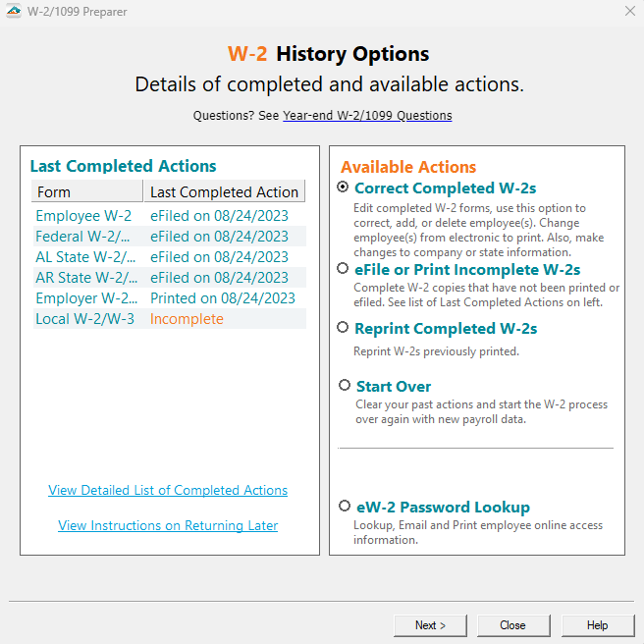This screenshot has width=644, height=644.
Task: Select eW-2 Password Lookup option
Action: pos(345,507)
